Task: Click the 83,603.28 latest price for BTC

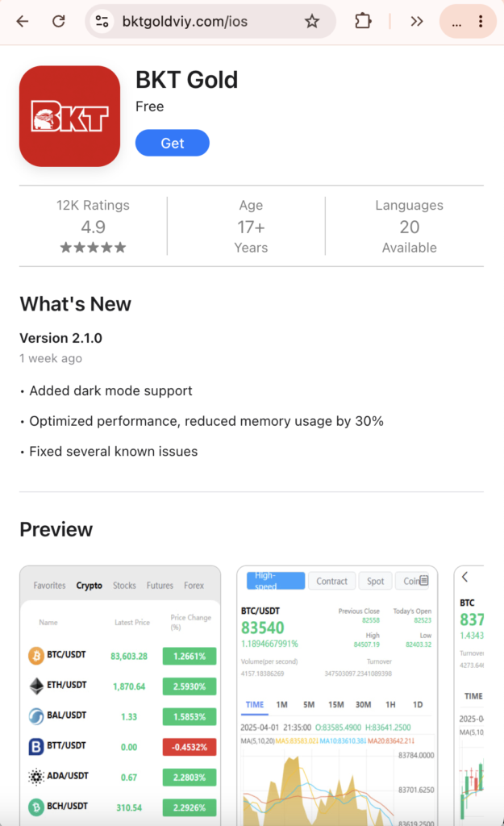Action: 129,657
